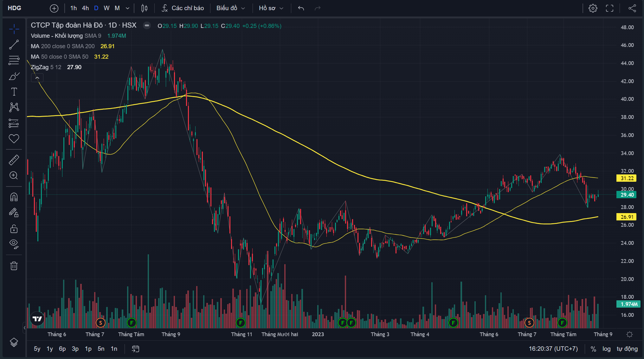
Task: Toggle log scale at bottom right
Action: coord(606,349)
